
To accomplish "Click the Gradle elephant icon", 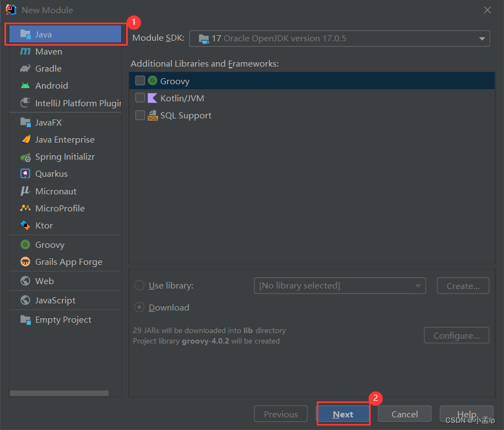I will point(25,68).
